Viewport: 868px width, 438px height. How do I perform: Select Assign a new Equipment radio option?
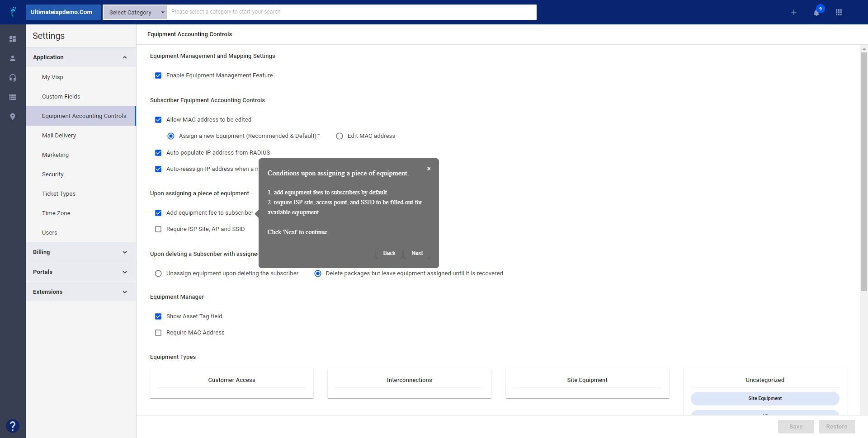coord(171,136)
